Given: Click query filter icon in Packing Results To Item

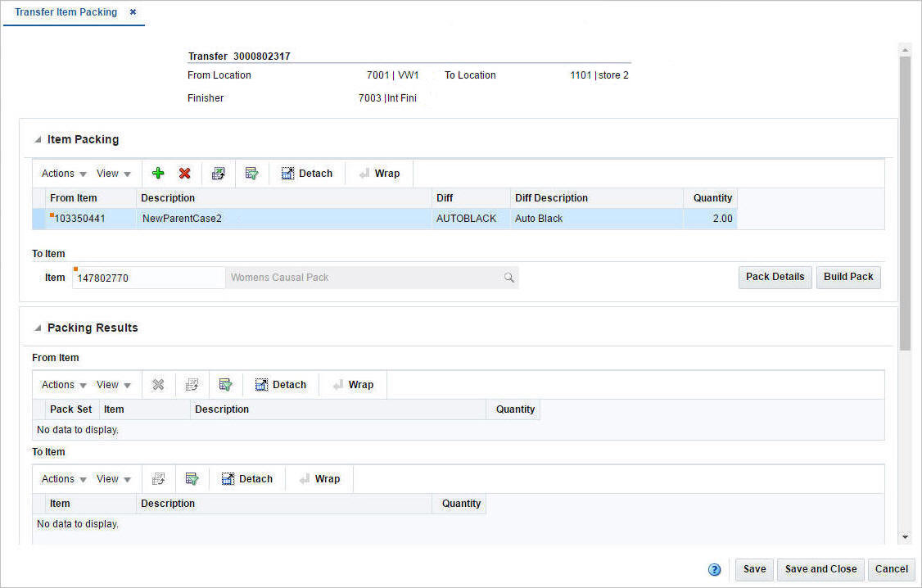Looking at the screenshot, I should point(192,478).
